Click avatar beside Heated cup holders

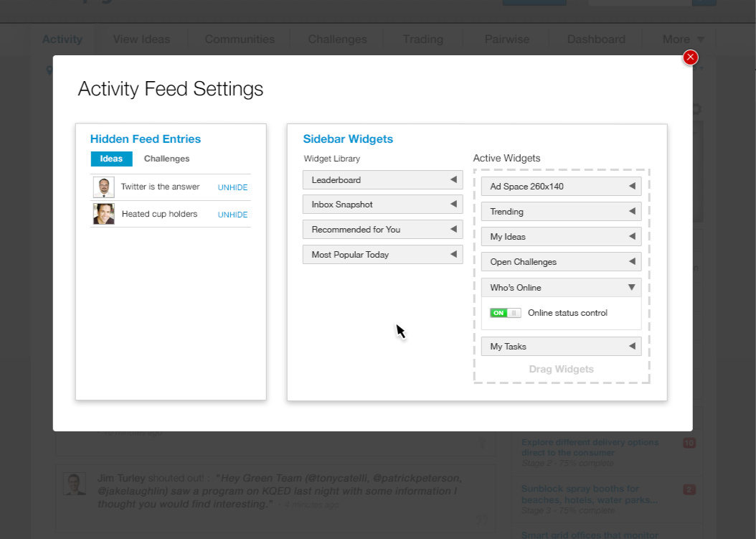(104, 214)
